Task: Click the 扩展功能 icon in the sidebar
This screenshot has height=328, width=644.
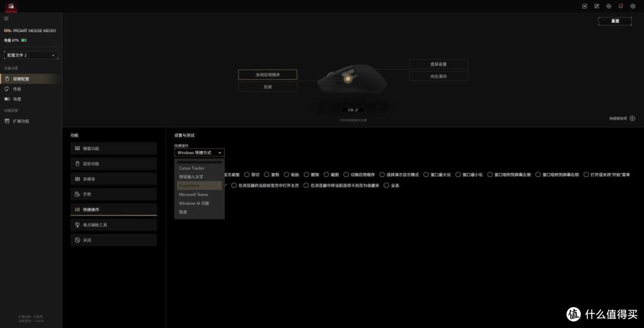Action: coord(7,121)
